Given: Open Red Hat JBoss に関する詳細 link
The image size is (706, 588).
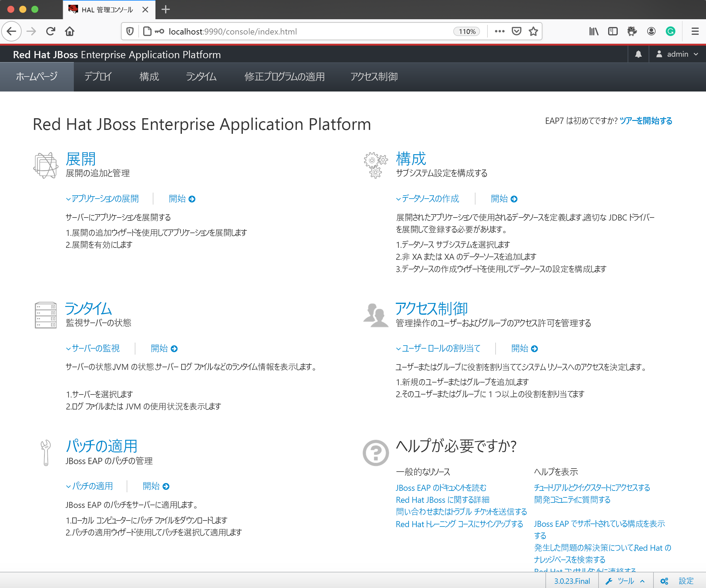Looking at the screenshot, I should [x=442, y=499].
